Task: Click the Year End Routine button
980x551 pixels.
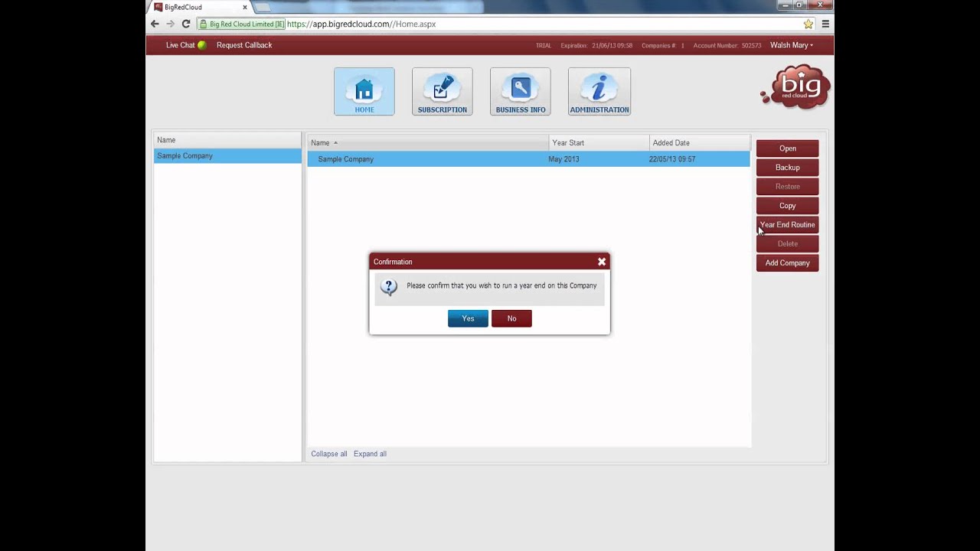Action: [788, 225]
